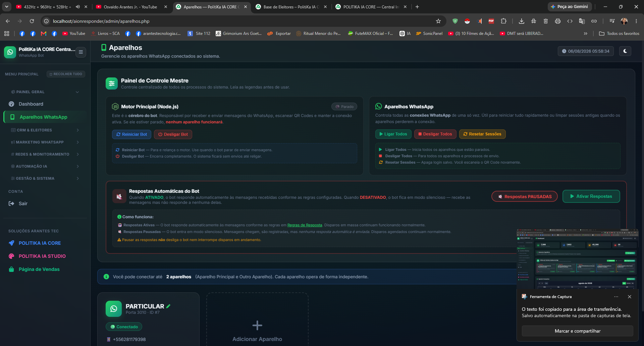Image resolution: width=644 pixels, height=346 pixels.
Task: Close Ferramenta de Captura notification
Action: [x=630, y=297]
